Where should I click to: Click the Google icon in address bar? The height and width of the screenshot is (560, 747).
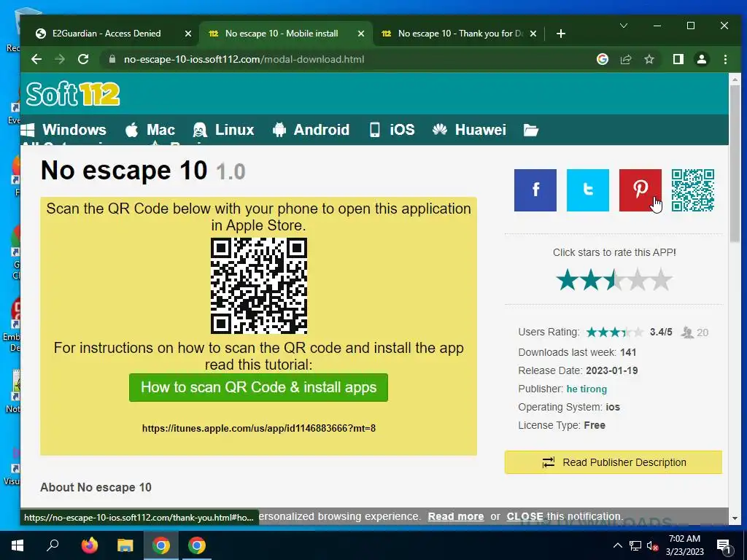click(602, 59)
